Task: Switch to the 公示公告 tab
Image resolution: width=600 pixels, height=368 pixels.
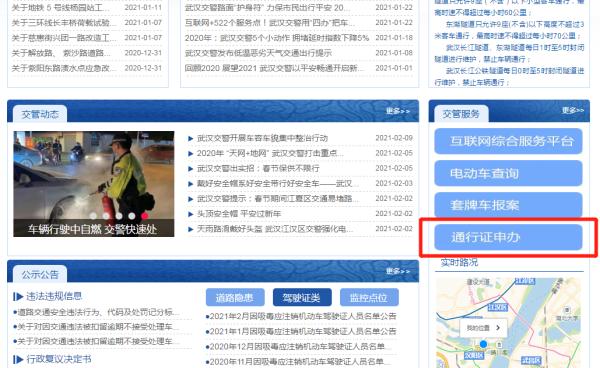Action: click(x=40, y=274)
